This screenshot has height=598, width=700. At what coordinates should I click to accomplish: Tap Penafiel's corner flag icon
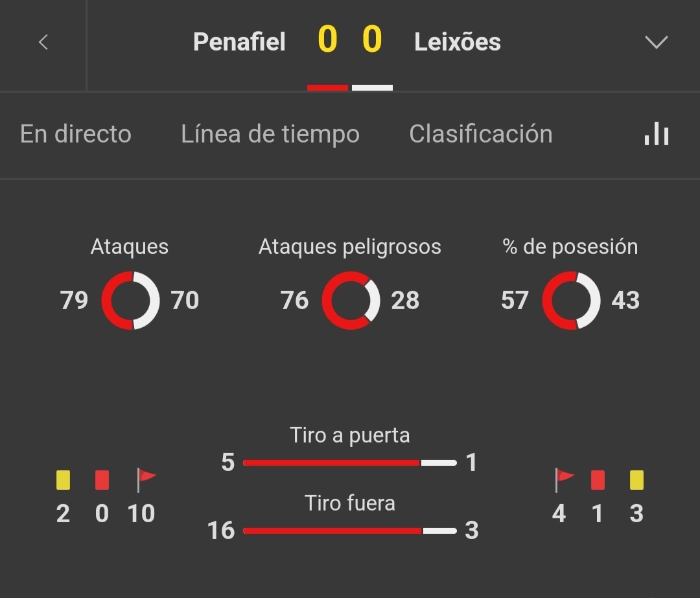[146, 480]
